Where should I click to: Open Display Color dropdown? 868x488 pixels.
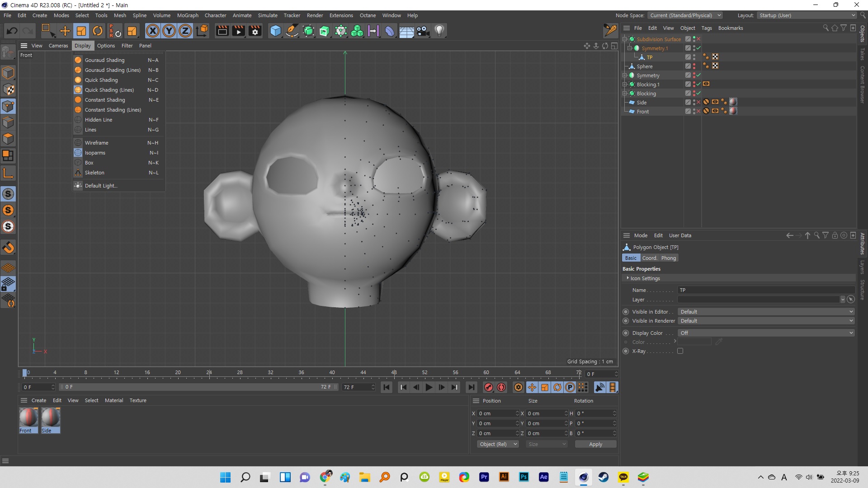tap(766, 333)
